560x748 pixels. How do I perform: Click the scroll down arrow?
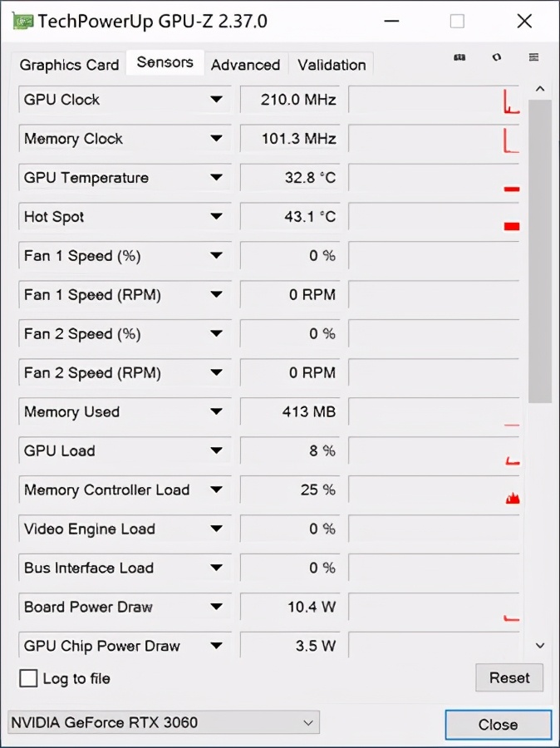(x=540, y=645)
